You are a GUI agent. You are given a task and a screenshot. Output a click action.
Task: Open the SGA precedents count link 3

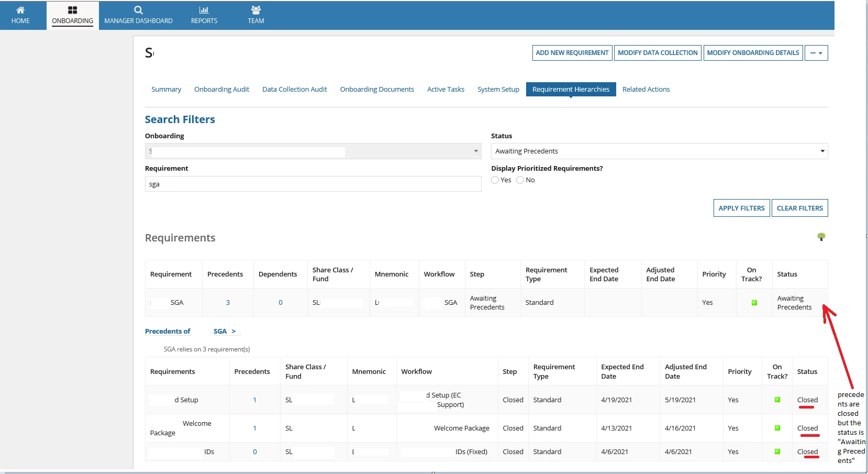pos(228,303)
